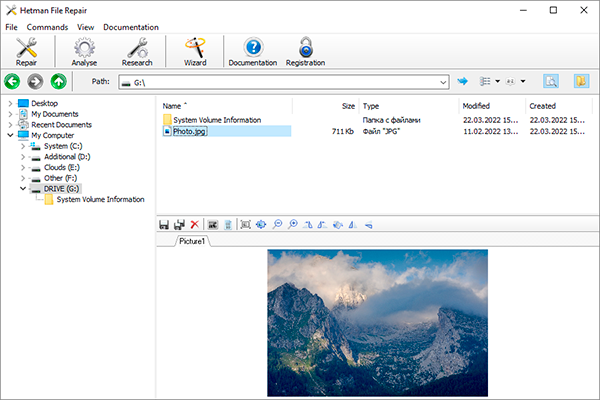Switch to the Picture1 tab
Viewport: 600px width, 400px height.
192,241
